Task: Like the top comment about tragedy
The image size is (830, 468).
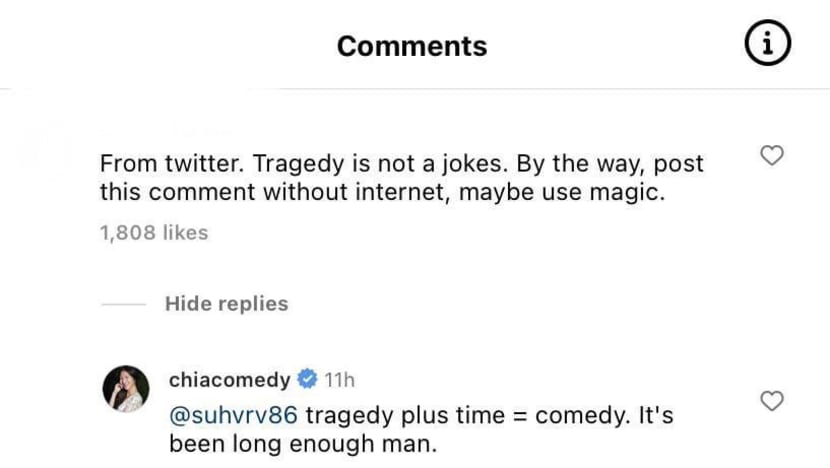Action: pos(772,155)
